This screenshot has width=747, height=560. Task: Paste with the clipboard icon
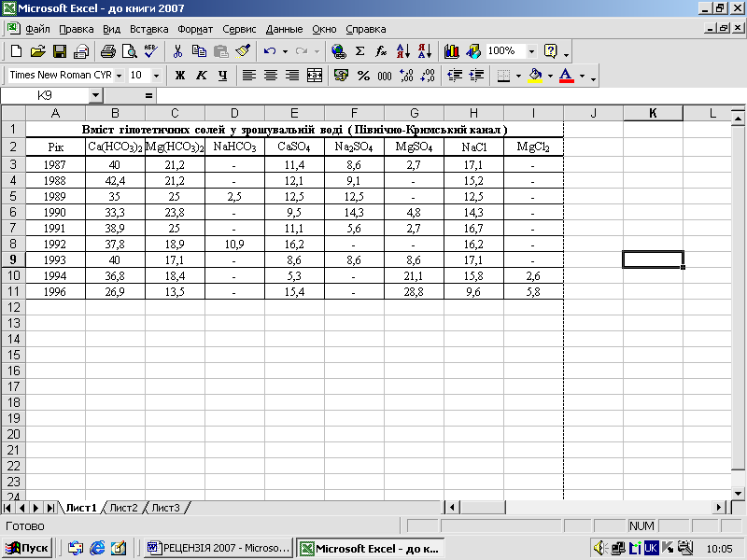tap(220, 51)
